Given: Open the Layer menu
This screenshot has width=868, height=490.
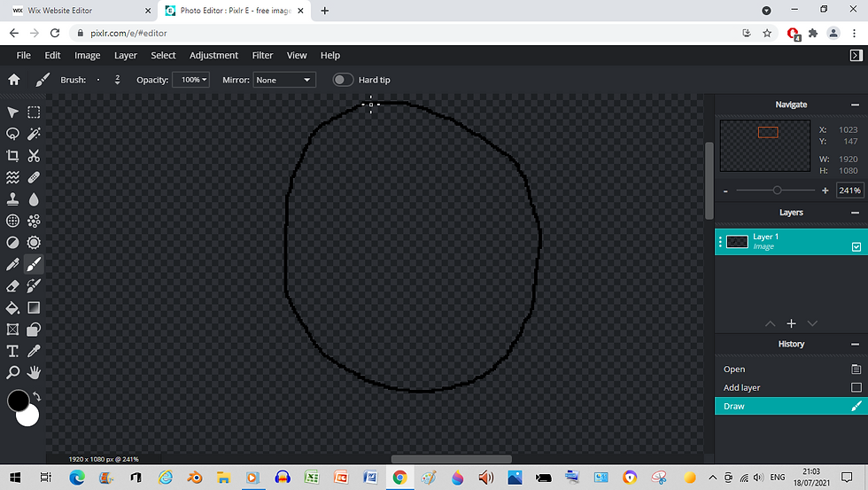Looking at the screenshot, I should point(126,55).
